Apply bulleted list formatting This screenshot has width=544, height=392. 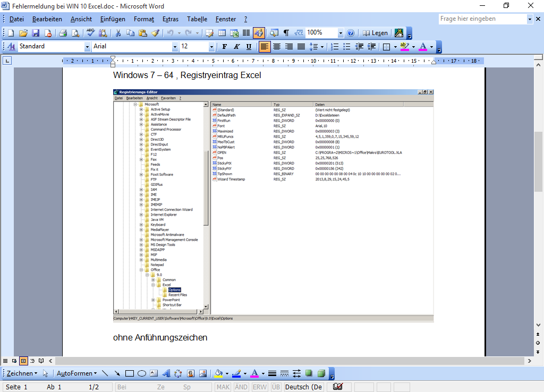click(346, 47)
